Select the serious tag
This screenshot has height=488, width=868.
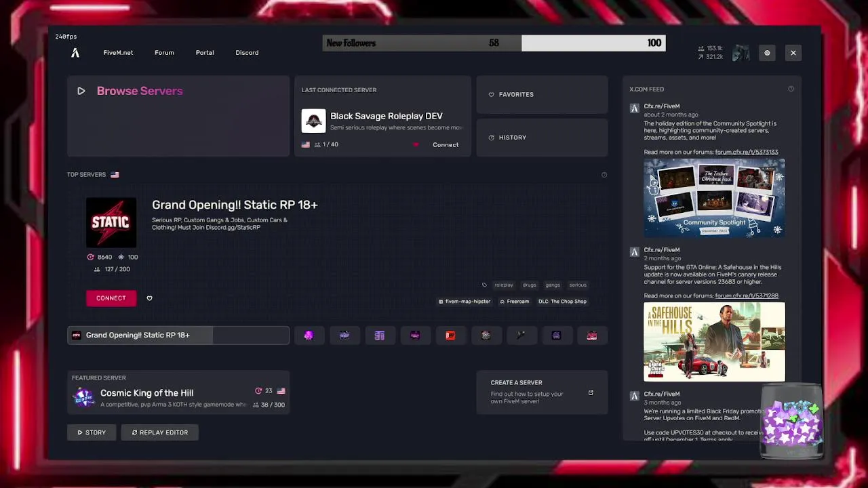[x=578, y=285]
